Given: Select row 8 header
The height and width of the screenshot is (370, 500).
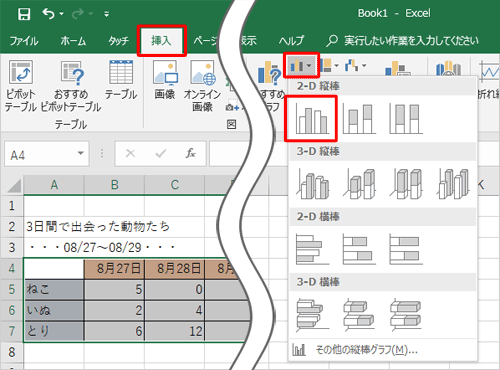Looking at the screenshot, I should coord(12,352).
